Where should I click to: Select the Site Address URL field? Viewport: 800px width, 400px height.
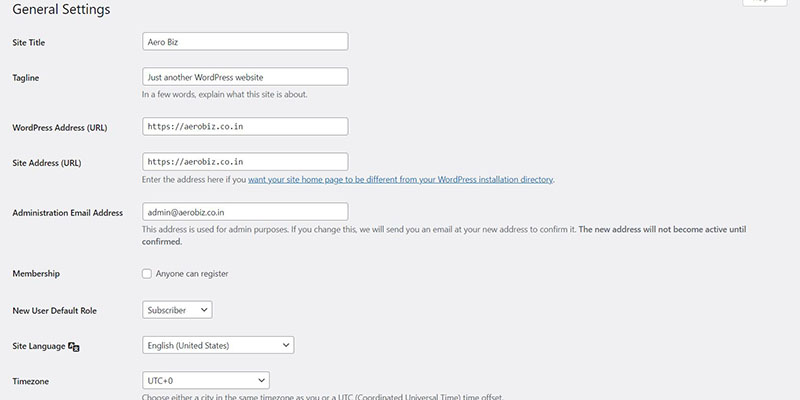point(245,162)
